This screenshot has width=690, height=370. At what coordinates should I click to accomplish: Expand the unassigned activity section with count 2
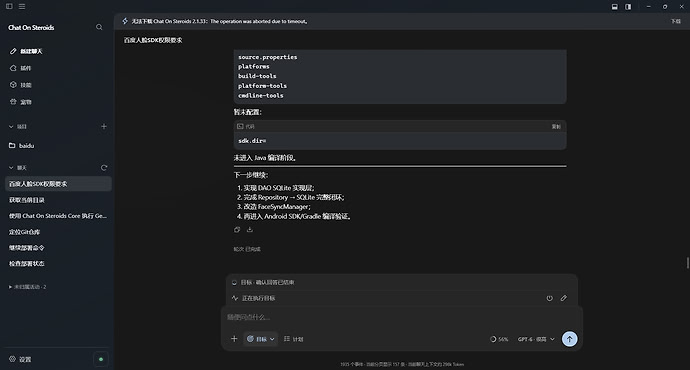pyautogui.click(x=28, y=287)
